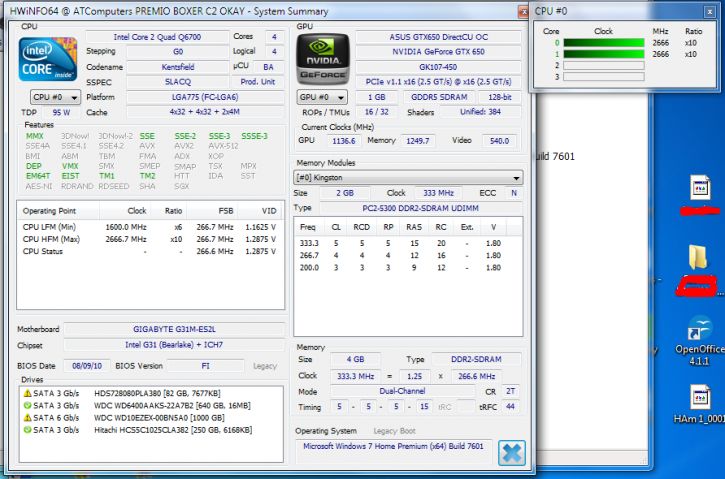725x479 pixels.
Task: Click the GK107-450 GPU chip field
Action: 438,67
